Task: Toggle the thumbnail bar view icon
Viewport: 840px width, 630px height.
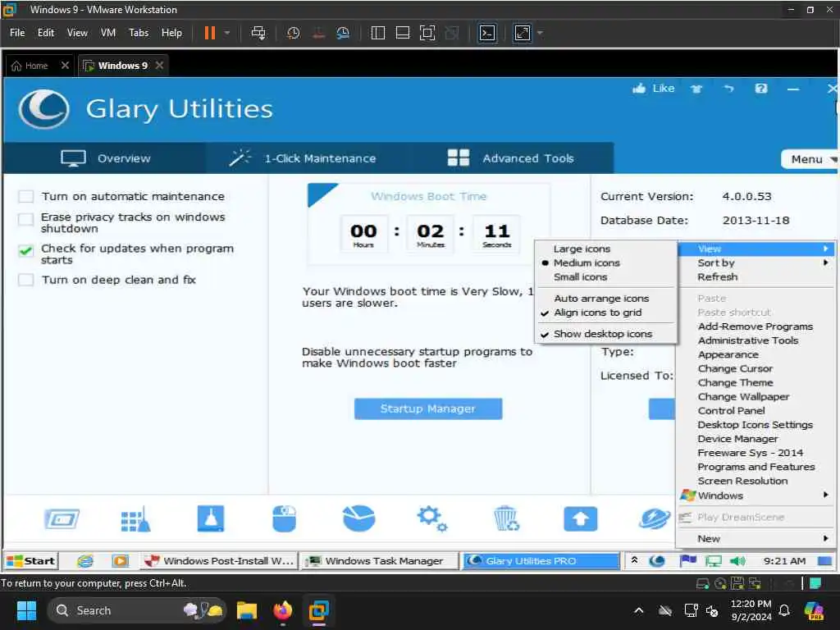Action: pos(402,33)
